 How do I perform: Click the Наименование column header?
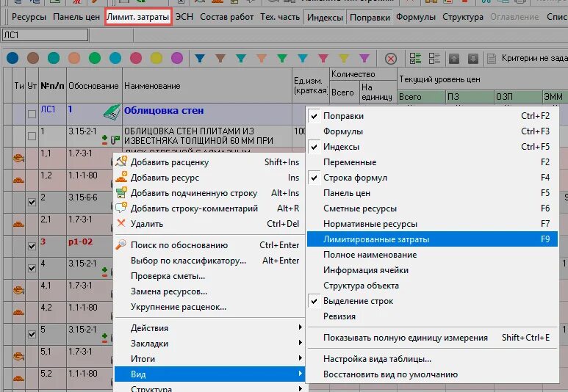click(x=207, y=86)
